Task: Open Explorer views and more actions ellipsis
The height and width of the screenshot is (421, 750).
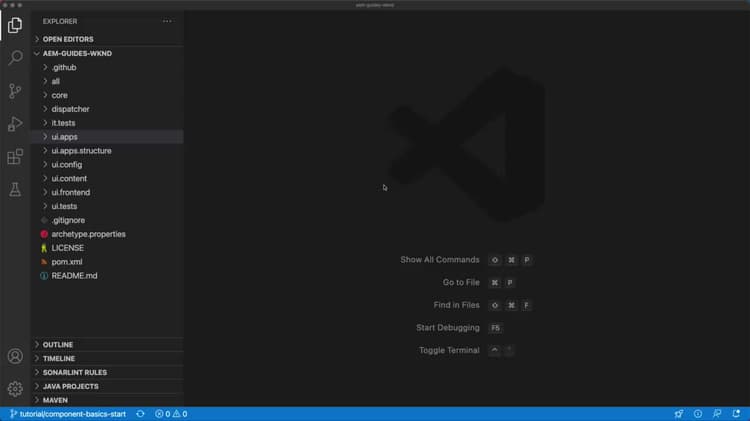Action: coord(167,21)
